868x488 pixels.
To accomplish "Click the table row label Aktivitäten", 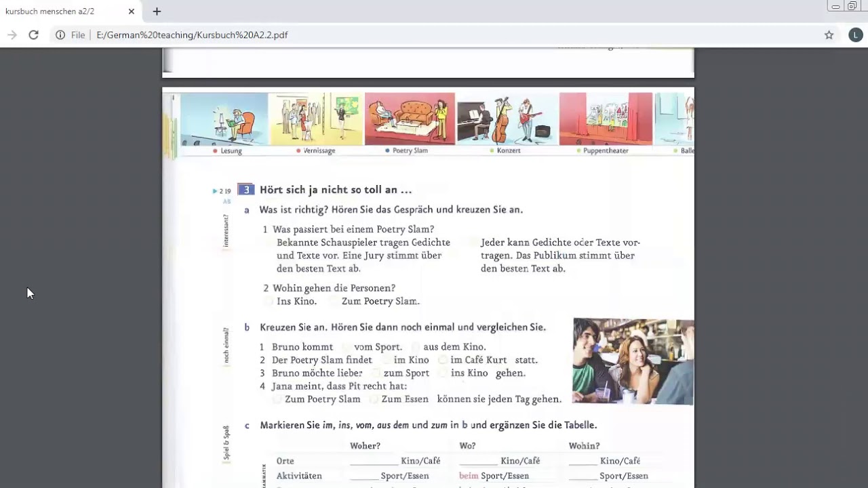I will (x=299, y=476).
